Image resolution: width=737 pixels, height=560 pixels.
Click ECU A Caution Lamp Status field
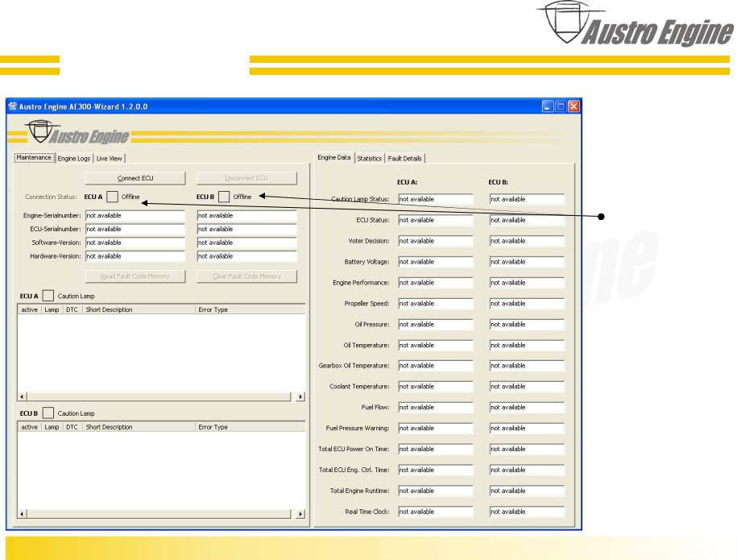coord(435,199)
